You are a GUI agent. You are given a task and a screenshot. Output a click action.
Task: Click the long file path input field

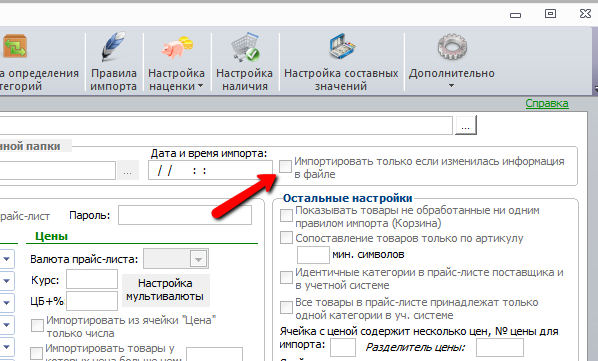tap(226, 126)
